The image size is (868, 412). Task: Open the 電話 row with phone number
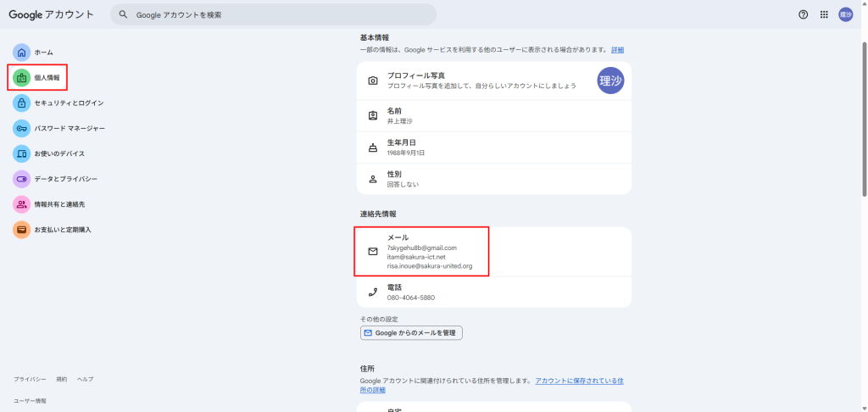pyautogui.click(x=493, y=292)
